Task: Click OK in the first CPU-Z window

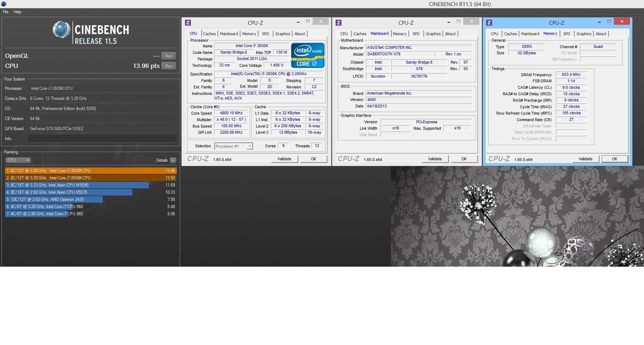Action: click(314, 159)
